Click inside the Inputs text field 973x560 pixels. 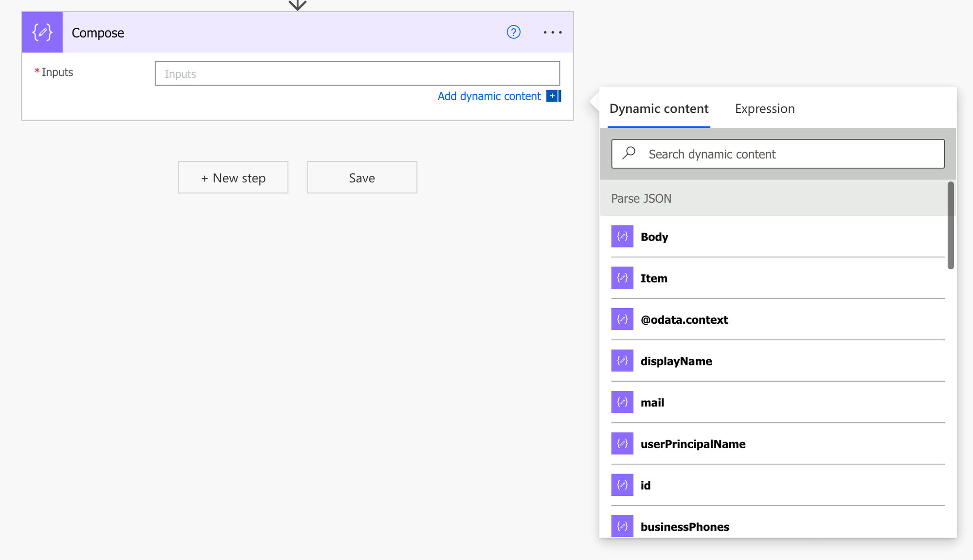click(358, 73)
